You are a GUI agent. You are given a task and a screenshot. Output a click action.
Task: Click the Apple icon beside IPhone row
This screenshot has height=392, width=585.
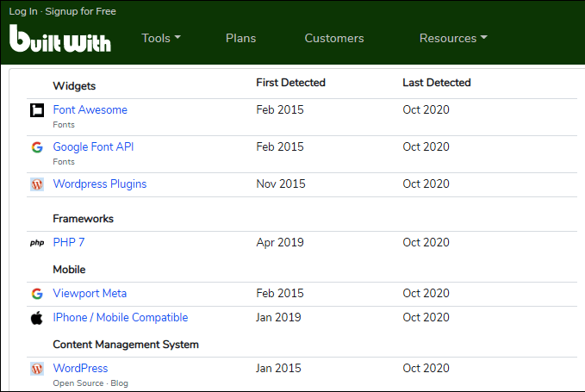37,318
